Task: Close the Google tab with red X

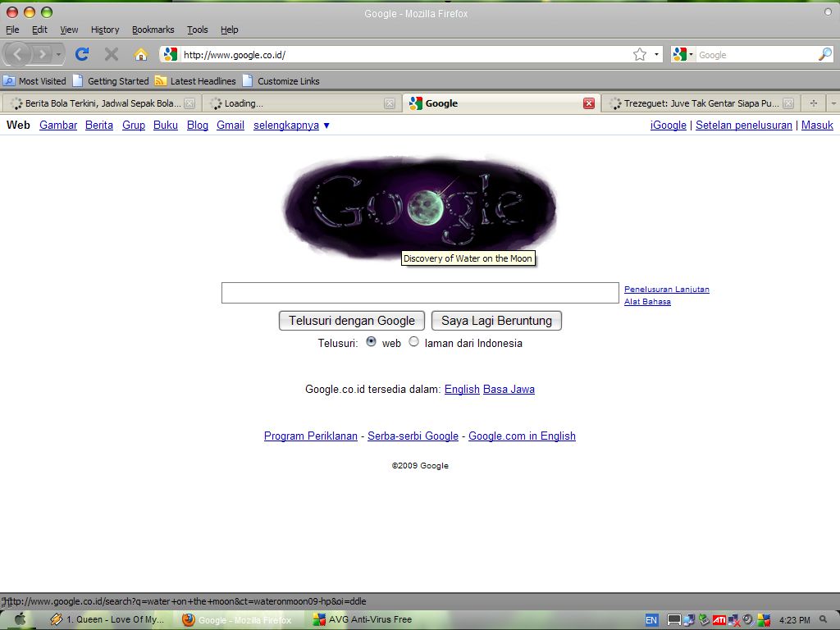Action: click(x=589, y=103)
